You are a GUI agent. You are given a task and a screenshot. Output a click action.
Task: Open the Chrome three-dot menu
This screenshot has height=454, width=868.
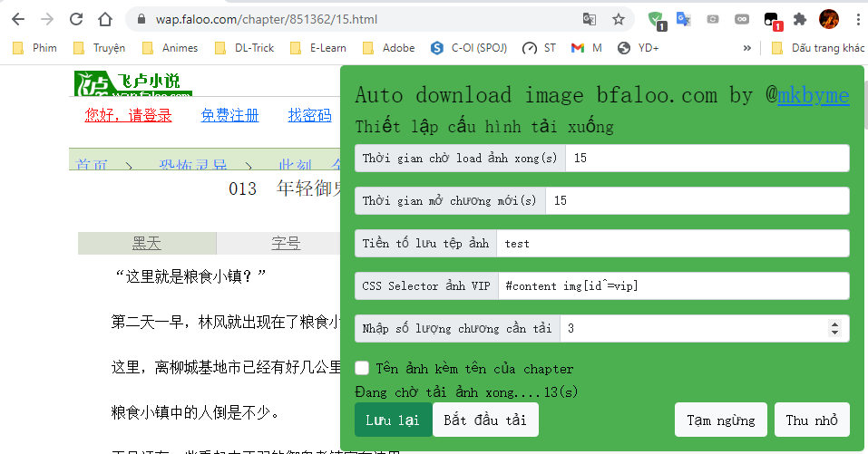point(856,19)
